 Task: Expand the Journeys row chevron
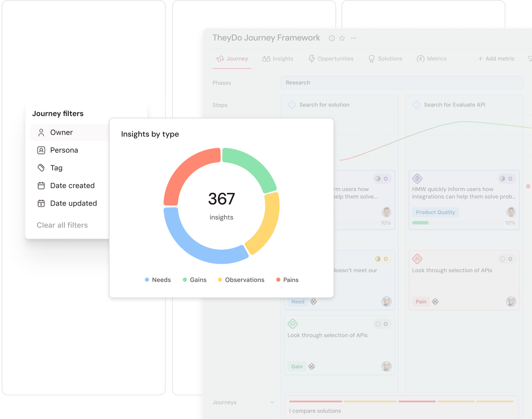[272, 402]
